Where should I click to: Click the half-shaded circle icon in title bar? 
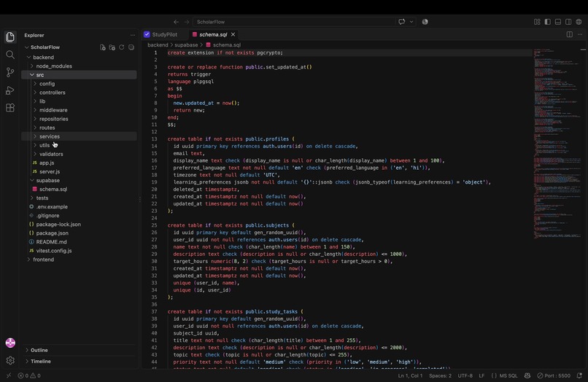point(425,22)
